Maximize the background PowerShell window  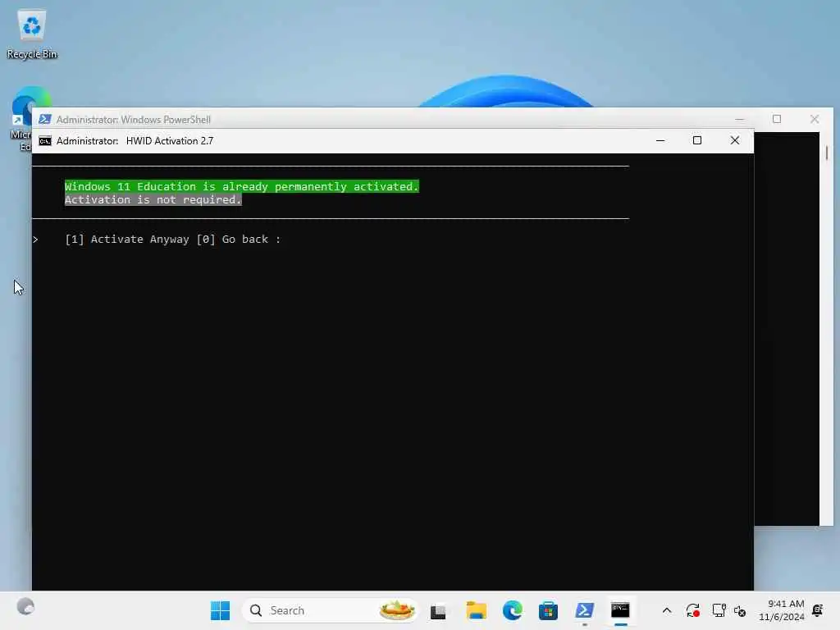tap(777, 119)
